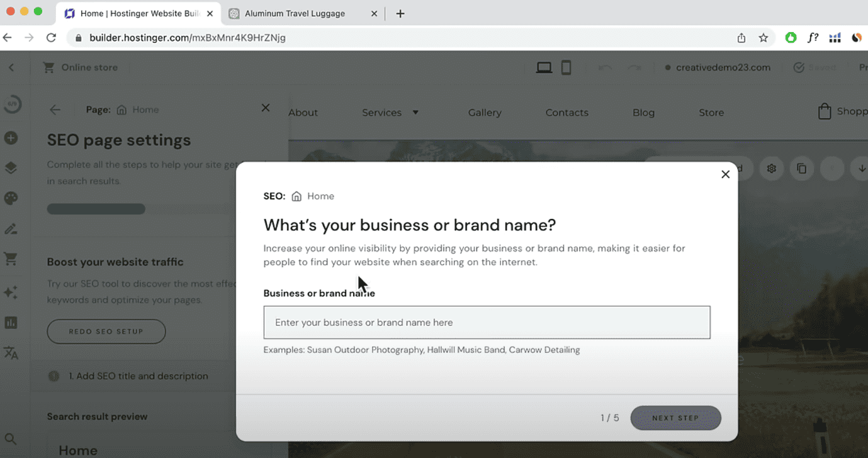Close the SEO brand name dialog
Viewport: 868px width, 458px height.
(x=725, y=174)
